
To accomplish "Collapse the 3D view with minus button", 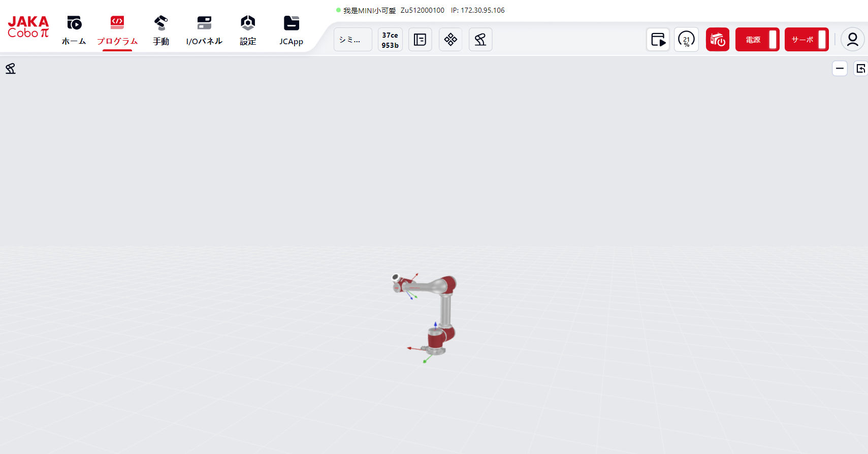I will click(840, 68).
